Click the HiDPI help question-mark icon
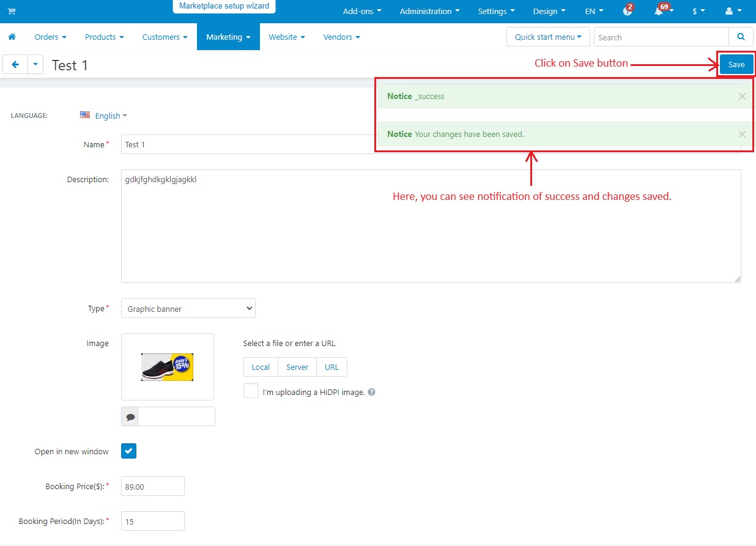This screenshot has width=756, height=546. pyautogui.click(x=371, y=393)
